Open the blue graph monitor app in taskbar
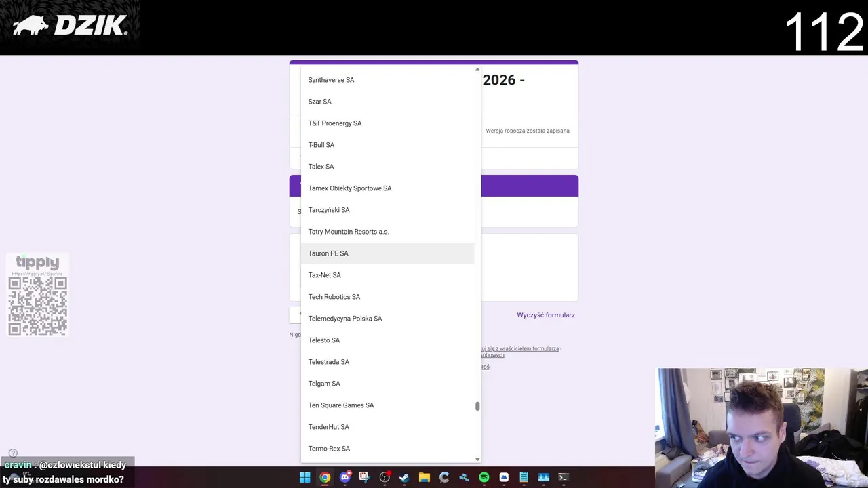Image resolution: width=868 pixels, height=488 pixels. point(543,477)
